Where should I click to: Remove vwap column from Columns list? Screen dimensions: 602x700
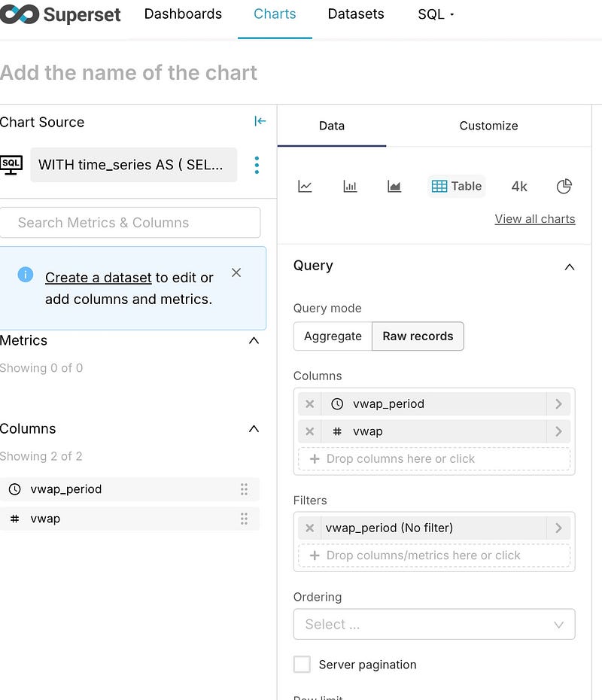tap(309, 431)
